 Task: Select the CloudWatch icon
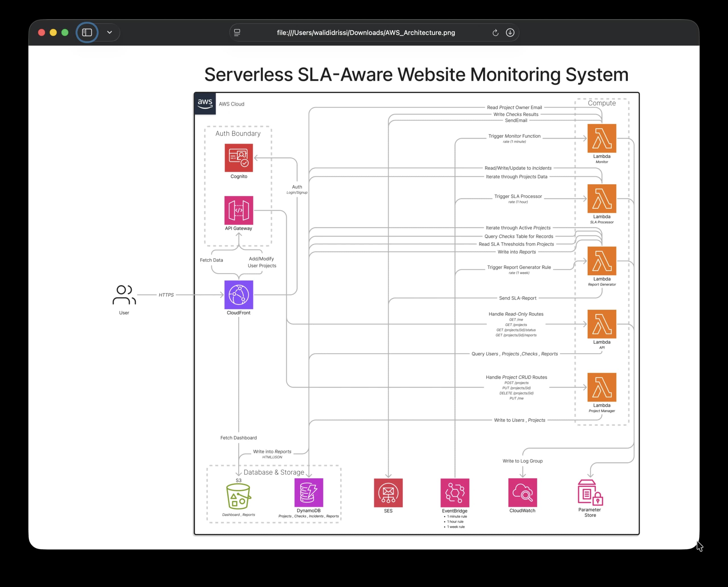(522, 493)
